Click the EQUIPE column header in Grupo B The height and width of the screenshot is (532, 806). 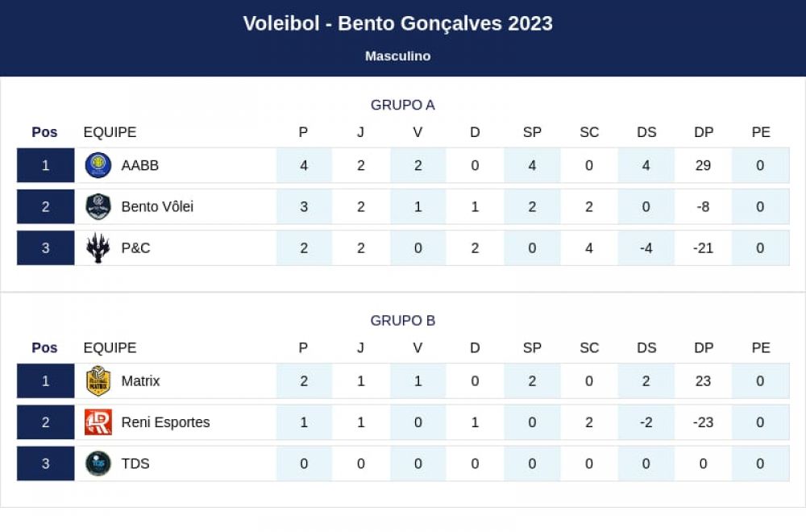[110, 348]
